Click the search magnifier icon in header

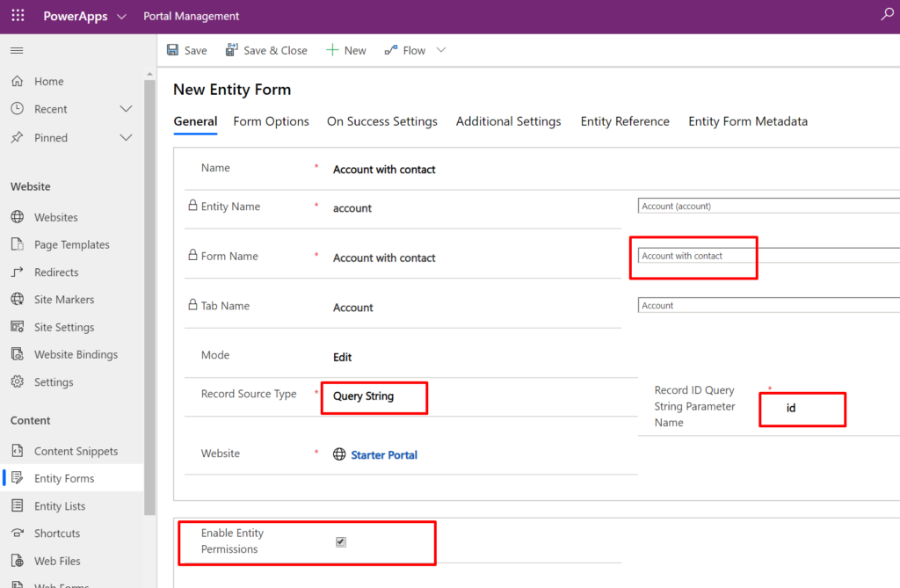(887, 14)
